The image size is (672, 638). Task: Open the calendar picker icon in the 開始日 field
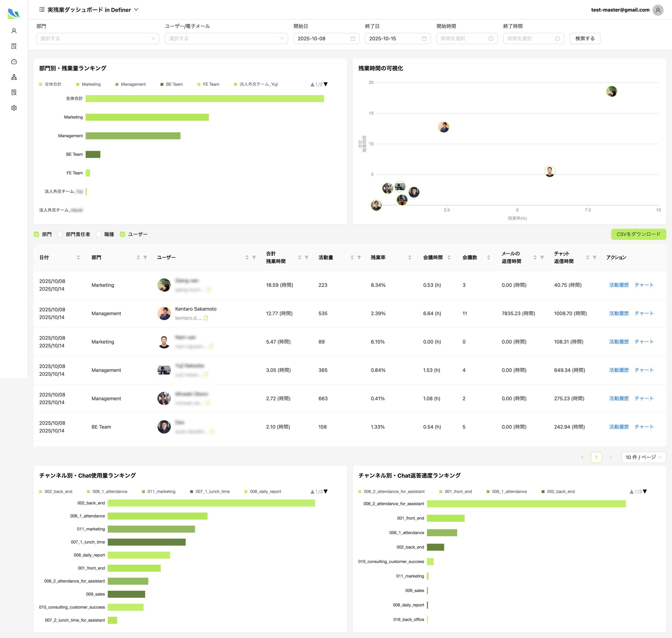(x=354, y=38)
